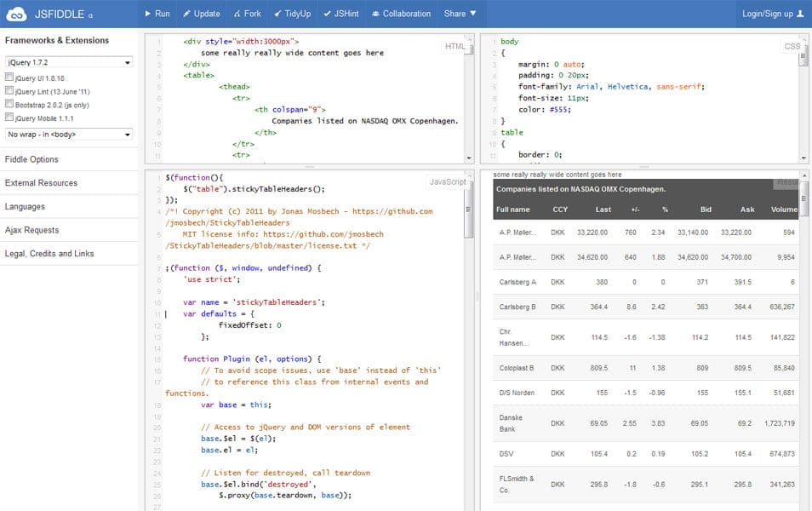
Task: Click the TidyUp icon
Action: click(x=277, y=13)
